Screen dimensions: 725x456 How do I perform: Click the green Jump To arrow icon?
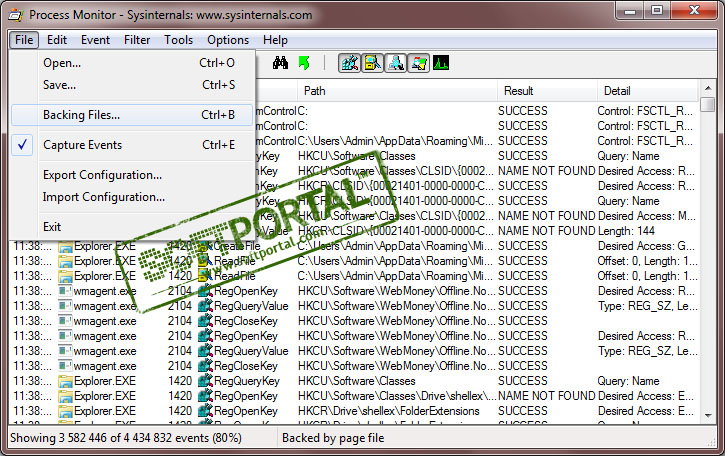coord(304,63)
